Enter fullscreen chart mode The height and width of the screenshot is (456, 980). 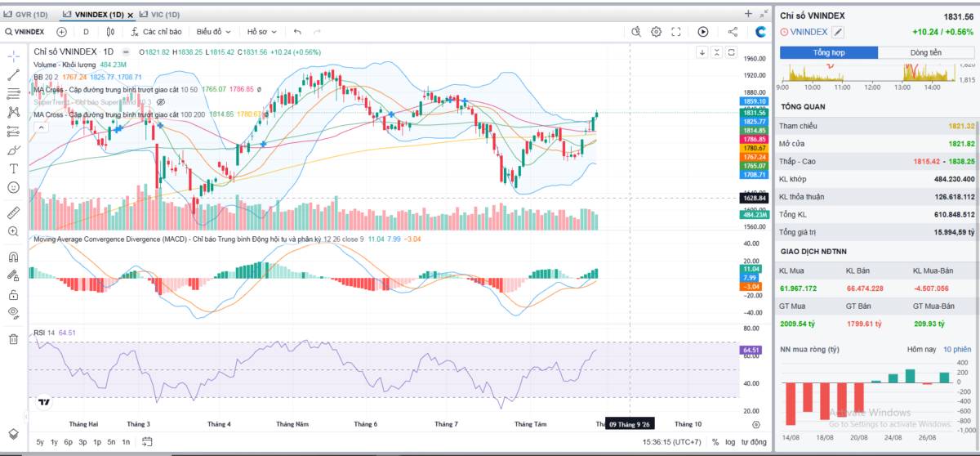pyautogui.click(x=676, y=32)
